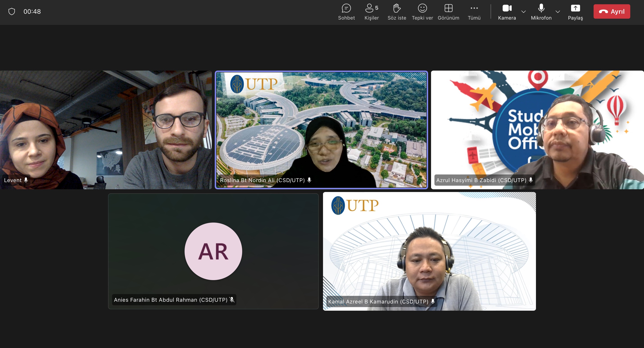Click the participant count 5 next to Kişiler
Screen dimensions: 644x348
tap(377, 8)
